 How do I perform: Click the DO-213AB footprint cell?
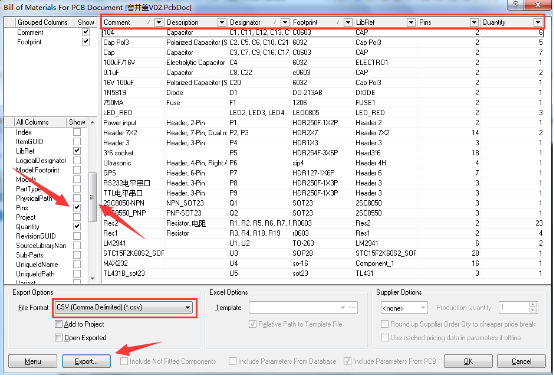point(323,93)
